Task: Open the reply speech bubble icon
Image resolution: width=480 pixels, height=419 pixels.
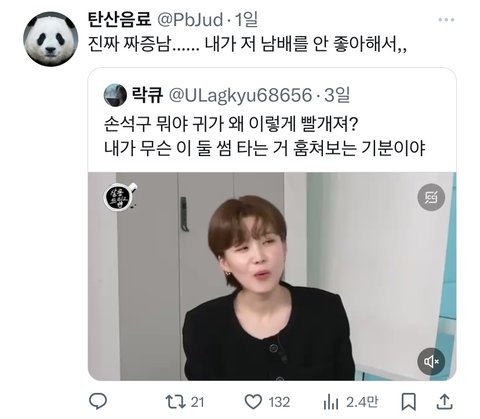Action: 98,401
